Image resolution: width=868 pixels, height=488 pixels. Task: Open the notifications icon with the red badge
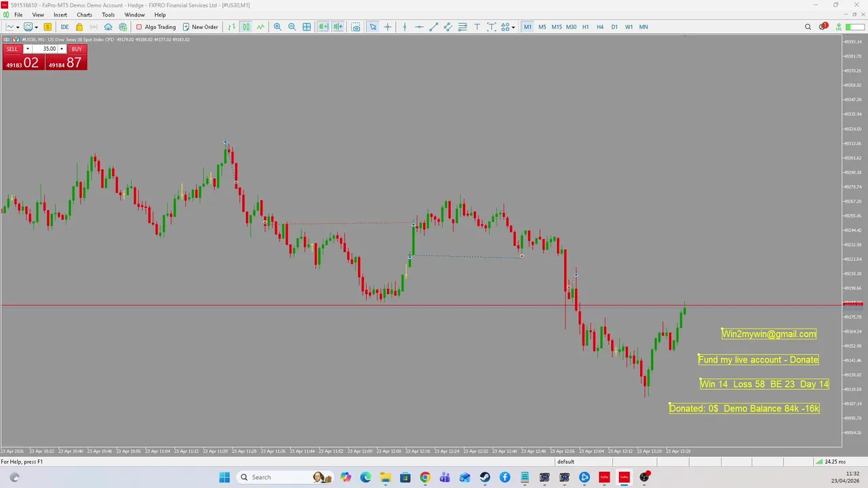coord(823,27)
